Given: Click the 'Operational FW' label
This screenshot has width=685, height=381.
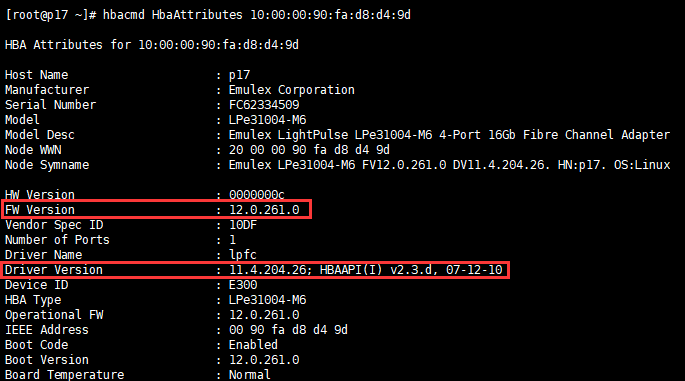Looking at the screenshot, I should 54,315.
